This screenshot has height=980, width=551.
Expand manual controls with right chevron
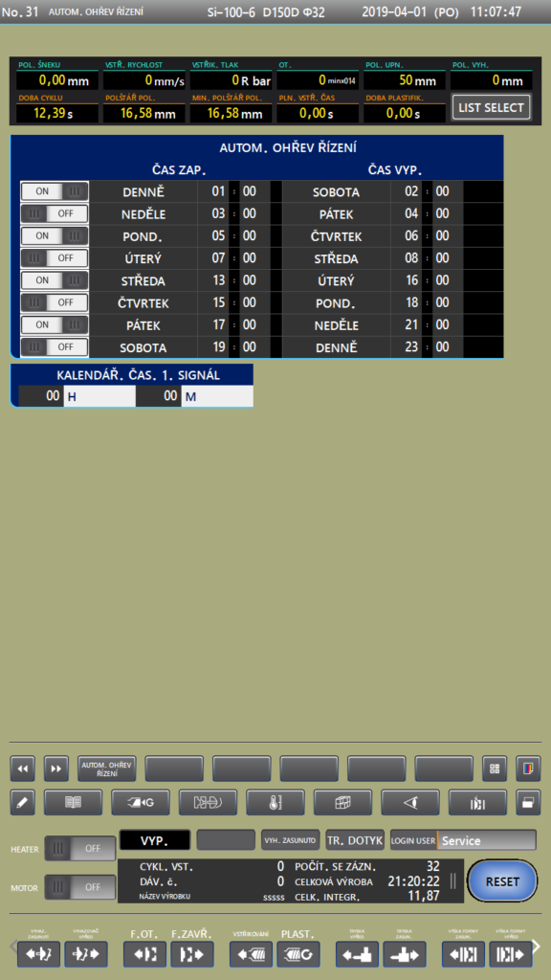click(536, 947)
